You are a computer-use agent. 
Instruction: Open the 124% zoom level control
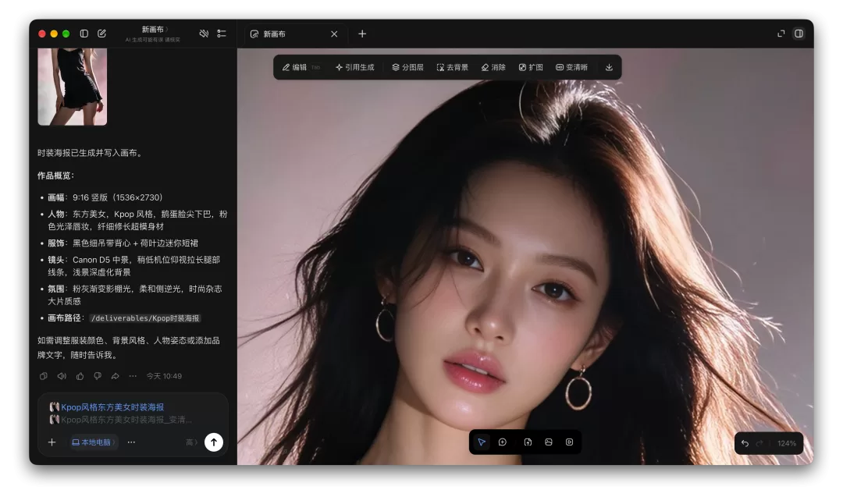[x=787, y=443]
